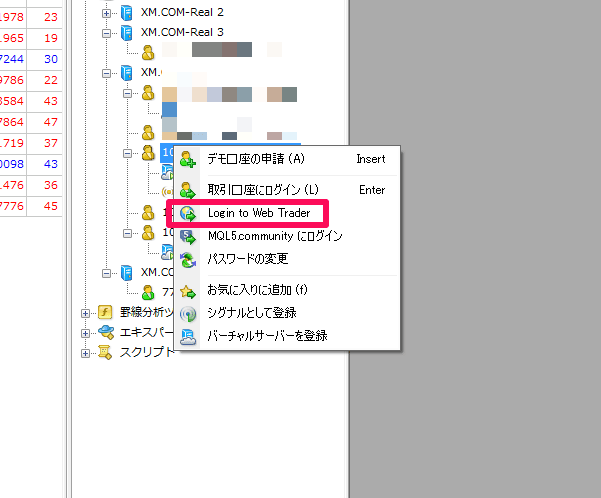Expand the XM.COM-Real 2 server node
The height and width of the screenshot is (498, 601).
(x=106, y=13)
